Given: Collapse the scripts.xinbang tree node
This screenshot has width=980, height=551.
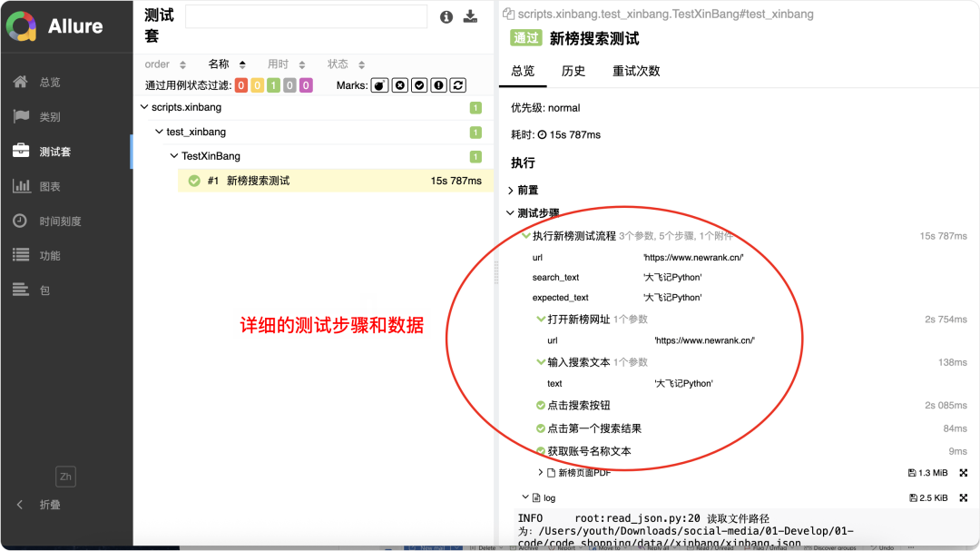Looking at the screenshot, I should (145, 107).
